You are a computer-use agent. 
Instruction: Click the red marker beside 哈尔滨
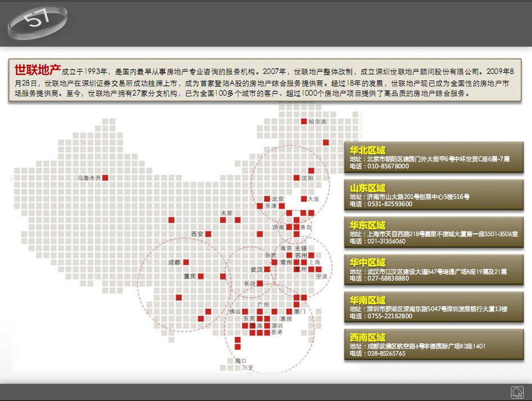point(304,121)
